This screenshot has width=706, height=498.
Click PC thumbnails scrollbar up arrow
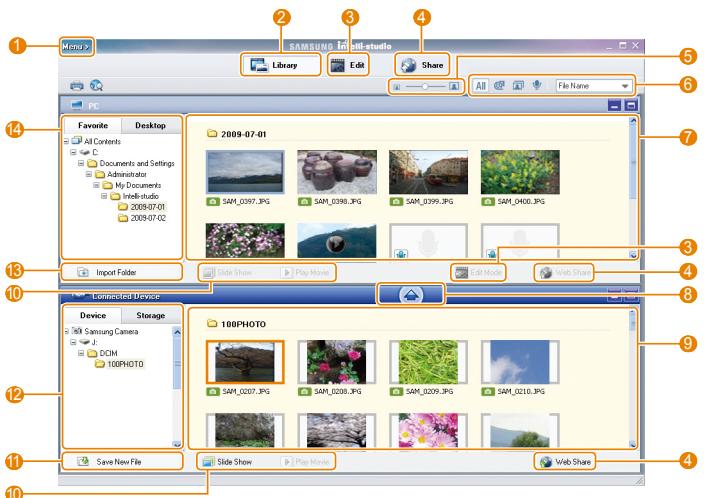[633, 121]
